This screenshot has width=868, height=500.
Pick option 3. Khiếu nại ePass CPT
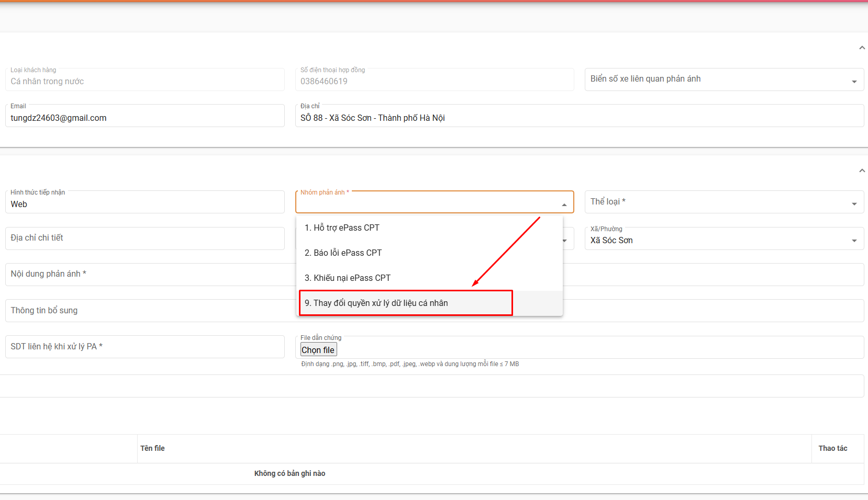pos(348,278)
